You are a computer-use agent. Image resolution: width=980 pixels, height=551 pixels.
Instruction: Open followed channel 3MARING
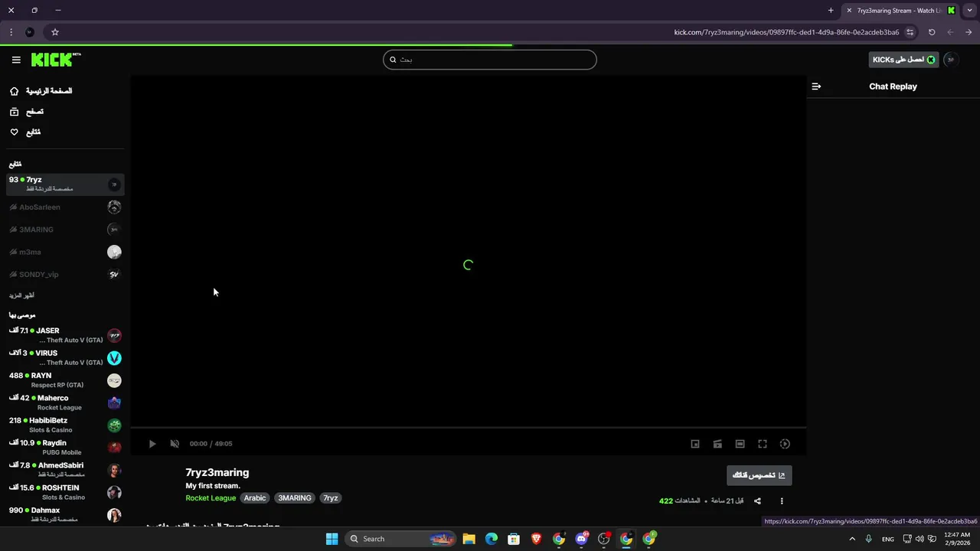tap(65, 230)
